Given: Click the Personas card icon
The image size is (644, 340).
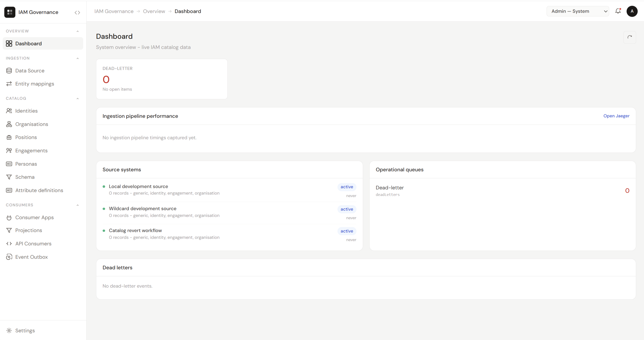Looking at the screenshot, I should click(x=9, y=164).
